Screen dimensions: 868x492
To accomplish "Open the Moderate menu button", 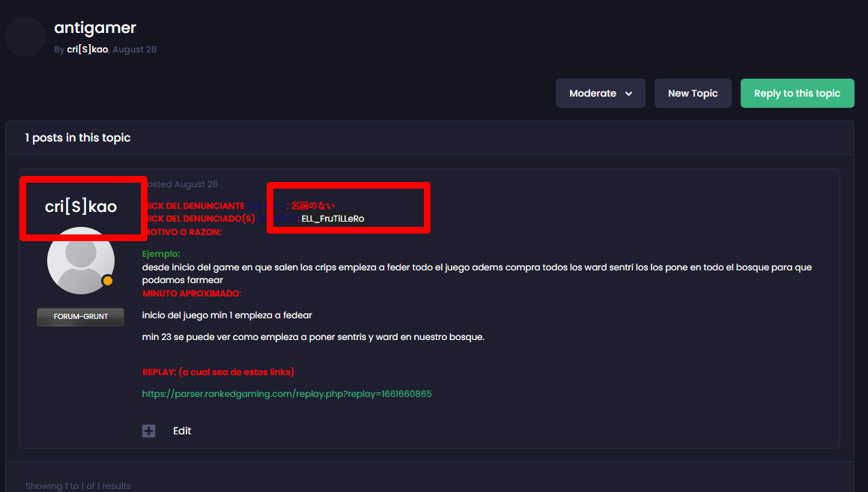I will pyautogui.click(x=601, y=94).
